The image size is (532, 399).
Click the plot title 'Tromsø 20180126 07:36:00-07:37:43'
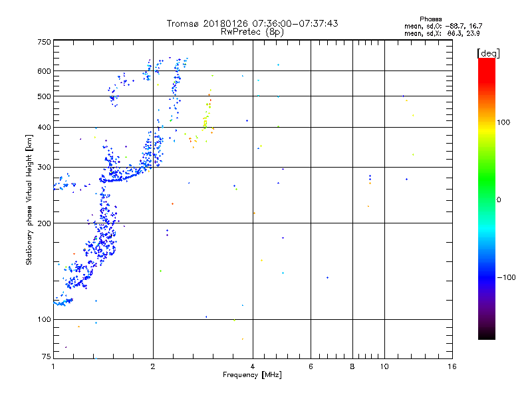point(252,23)
